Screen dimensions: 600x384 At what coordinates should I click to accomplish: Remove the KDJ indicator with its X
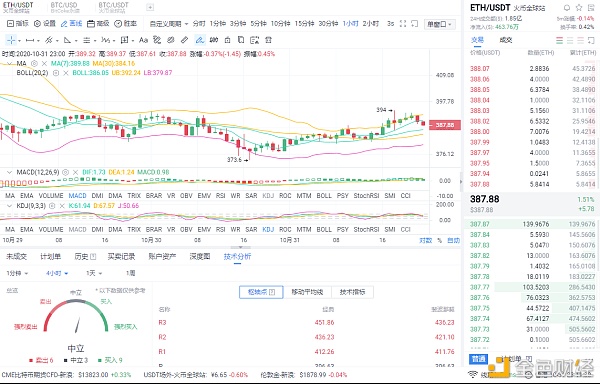62,206
